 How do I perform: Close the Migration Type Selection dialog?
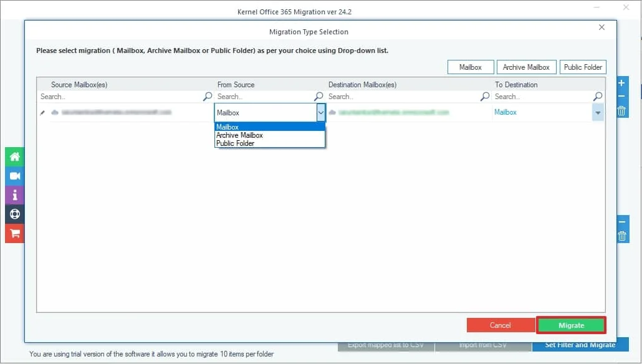pyautogui.click(x=601, y=27)
